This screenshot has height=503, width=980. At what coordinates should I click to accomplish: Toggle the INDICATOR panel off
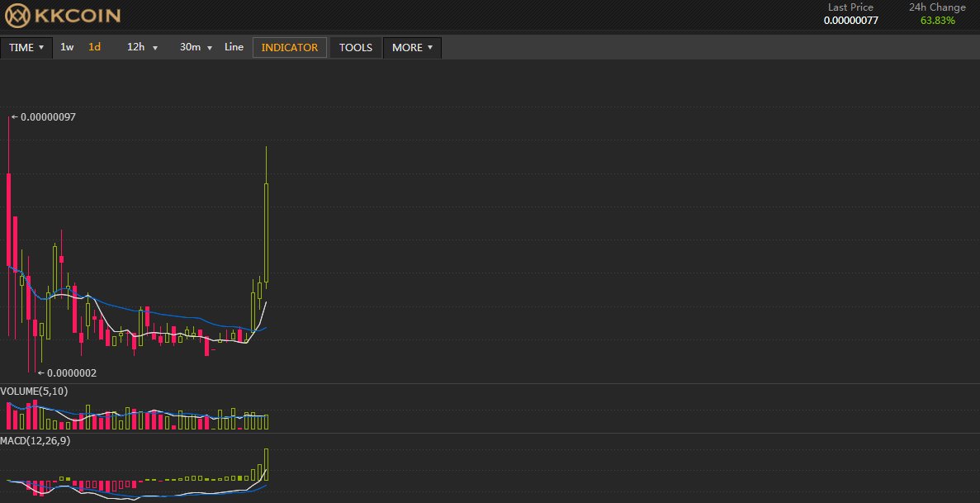pyautogui.click(x=290, y=47)
